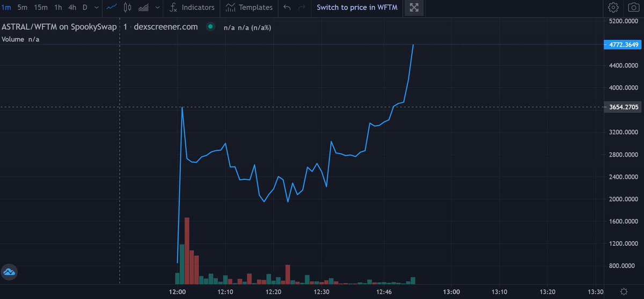Click the 2800.0000 price axis label
644x299 pixels.
tap(623, 155)
